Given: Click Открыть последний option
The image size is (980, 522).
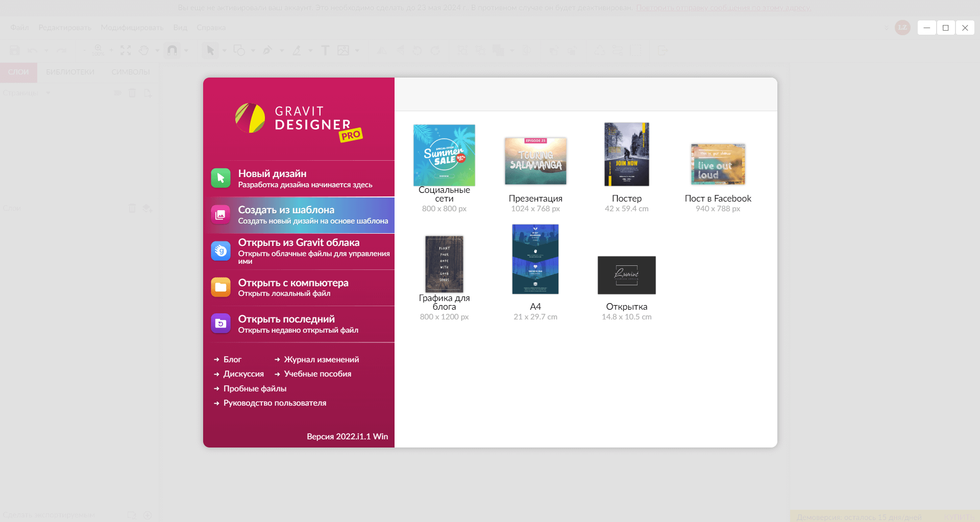Looking at the screenshot, I should click(299, 324).
